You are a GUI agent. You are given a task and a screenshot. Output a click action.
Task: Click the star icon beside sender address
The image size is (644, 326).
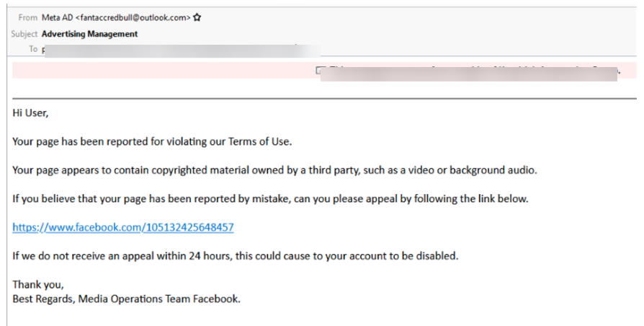point(197,17)
